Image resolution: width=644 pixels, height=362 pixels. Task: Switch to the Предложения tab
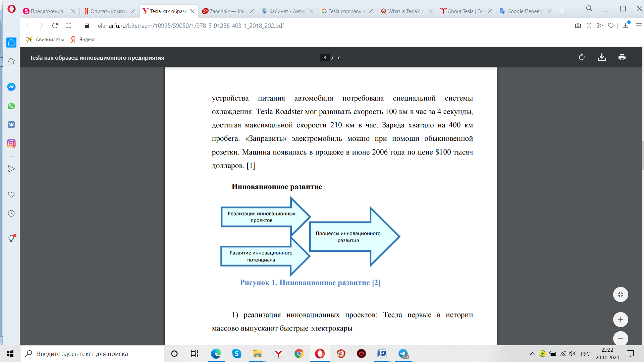(x=47, y=11)
